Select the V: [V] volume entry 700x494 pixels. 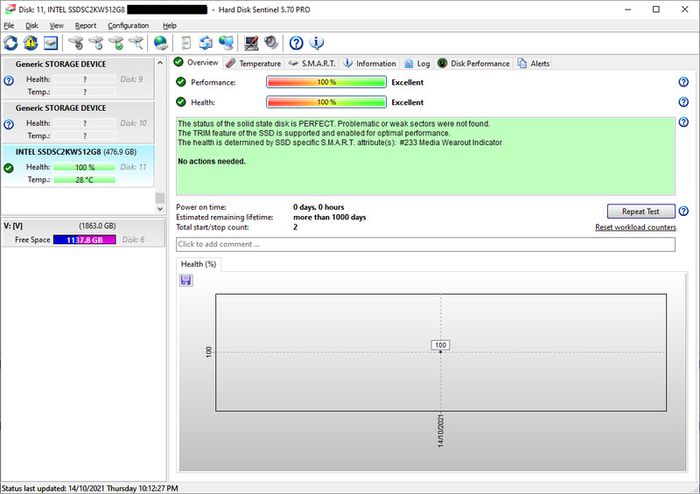pyautogui.click(x=83, y=232)
